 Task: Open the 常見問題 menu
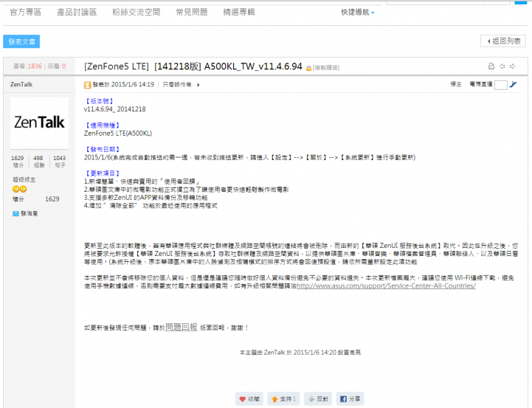pyautogui.click(x=191, y=13)
